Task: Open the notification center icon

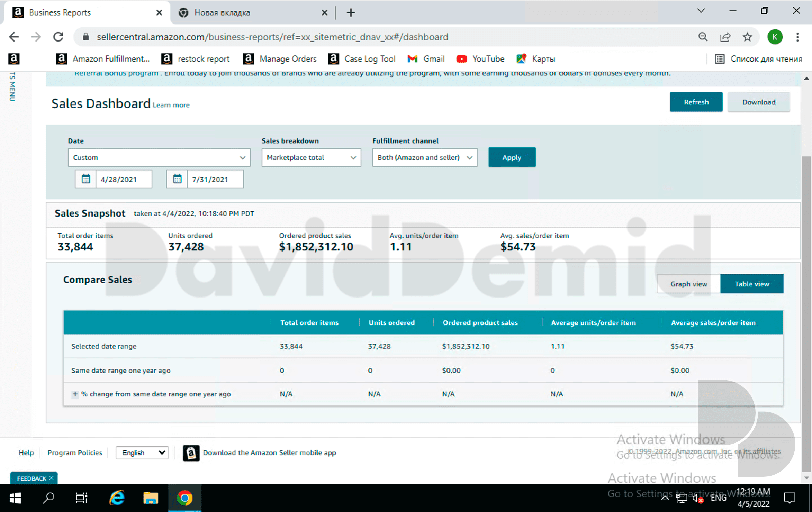Action: tap(790, 498)
